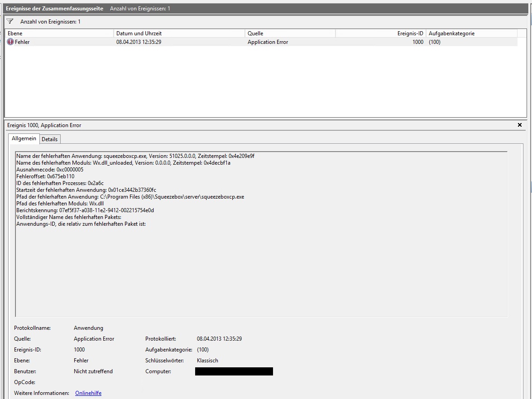Click Application Error source cell in list

(268, 42)
